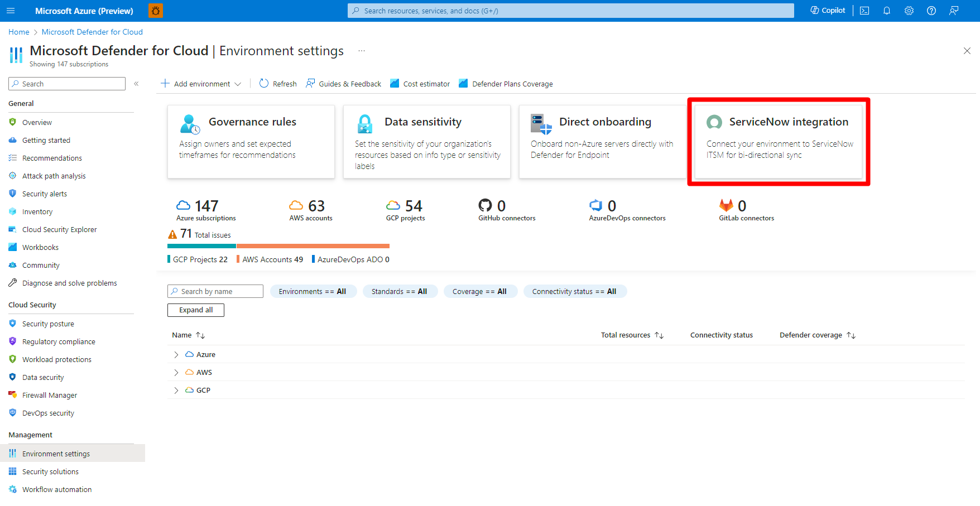Go to Home breadcrumb

(19, 32)
